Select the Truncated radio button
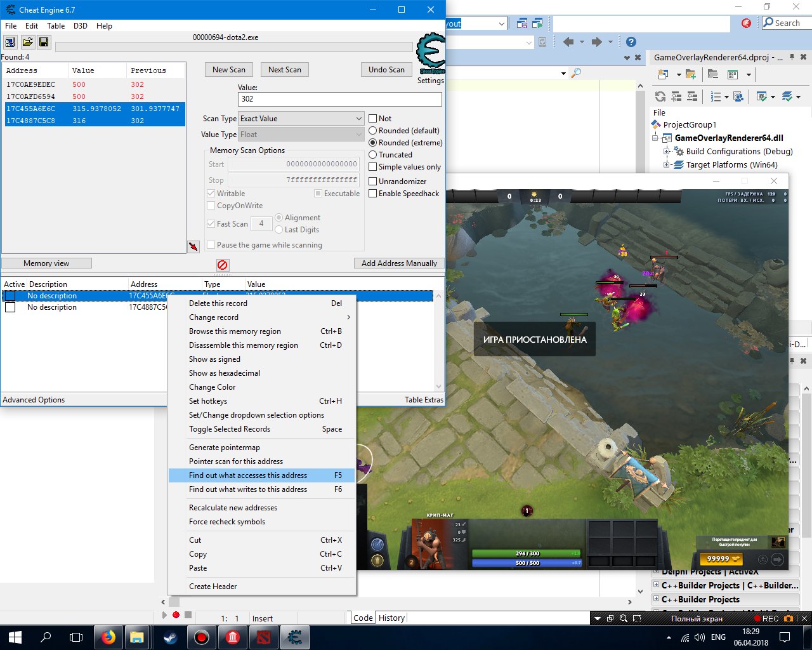812x650 pixels. click(x=373, y=155)
